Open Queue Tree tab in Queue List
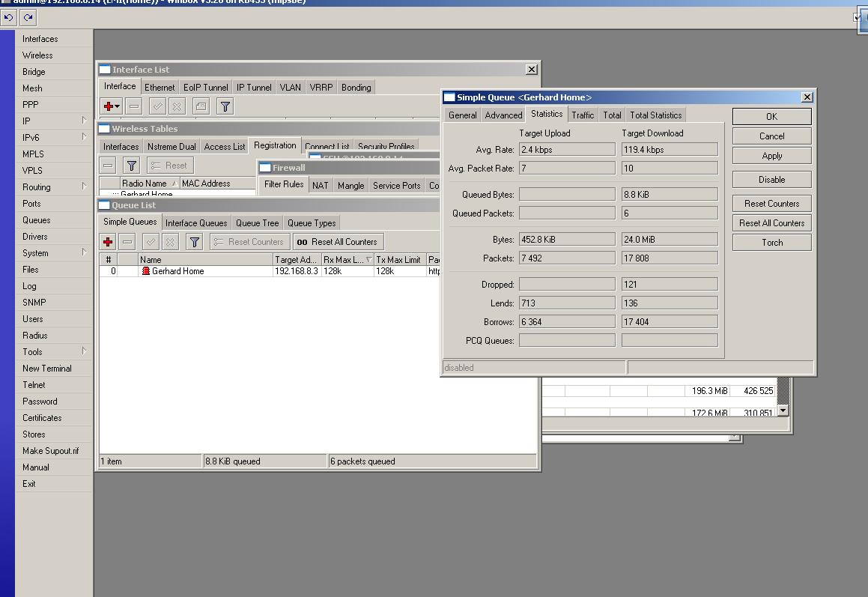The height and width of the screenshot is (597, 868). [x=257, y=223]
